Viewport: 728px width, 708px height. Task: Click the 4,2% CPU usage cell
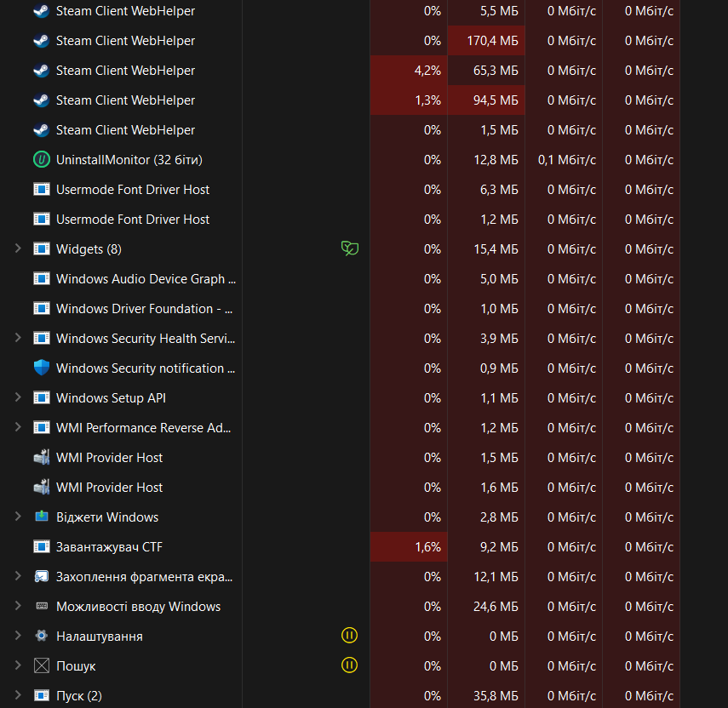tap(408, 71)
